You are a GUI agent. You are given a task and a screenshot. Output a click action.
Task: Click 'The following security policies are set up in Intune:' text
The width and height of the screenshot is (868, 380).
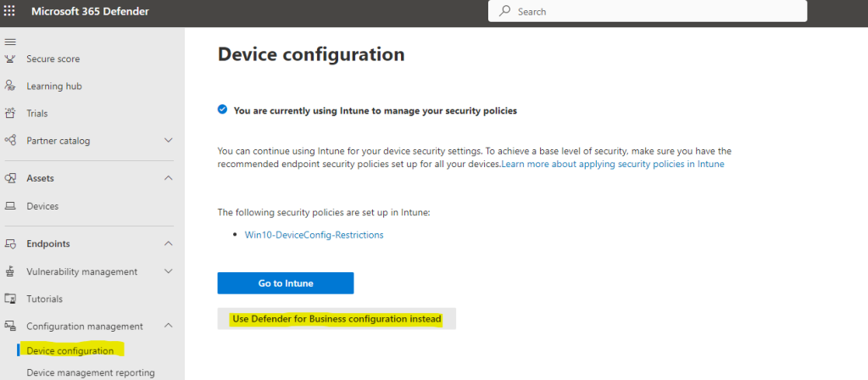coord(324,211)
